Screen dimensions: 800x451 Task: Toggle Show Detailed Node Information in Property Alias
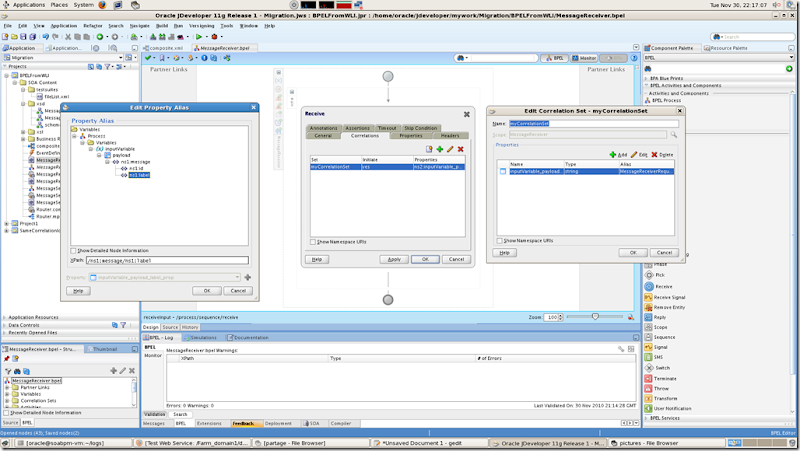[73, 251]
